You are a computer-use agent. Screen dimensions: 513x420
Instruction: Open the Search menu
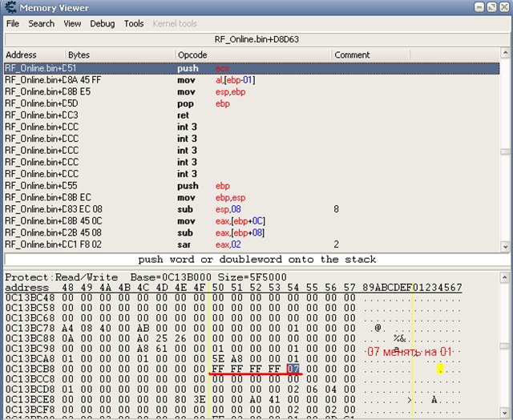point(41,24)
